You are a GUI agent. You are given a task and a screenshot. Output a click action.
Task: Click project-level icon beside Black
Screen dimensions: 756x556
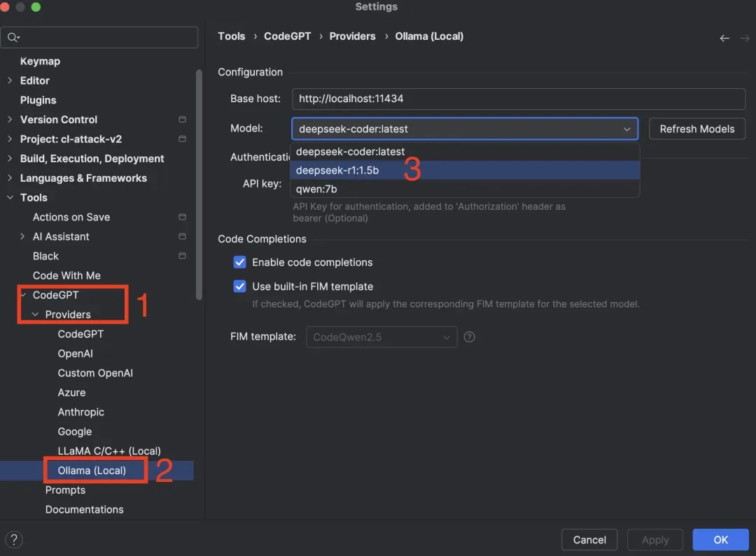183,257
